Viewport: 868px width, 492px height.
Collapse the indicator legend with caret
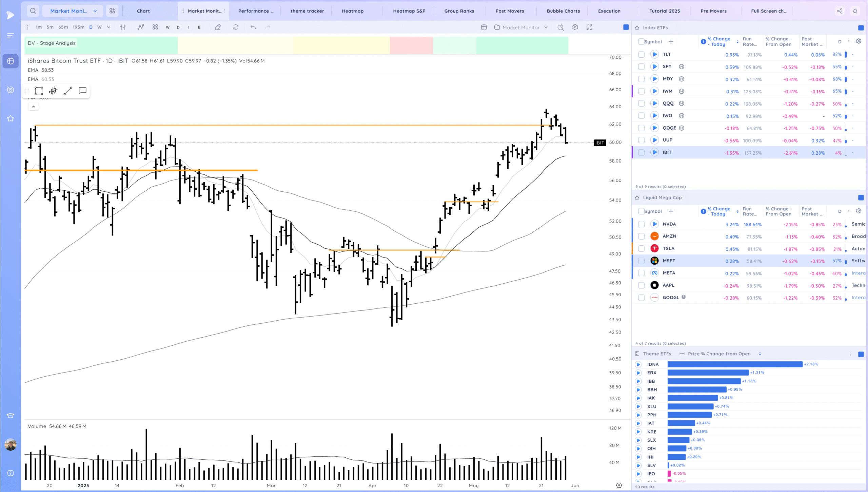(x=33, y=107)
